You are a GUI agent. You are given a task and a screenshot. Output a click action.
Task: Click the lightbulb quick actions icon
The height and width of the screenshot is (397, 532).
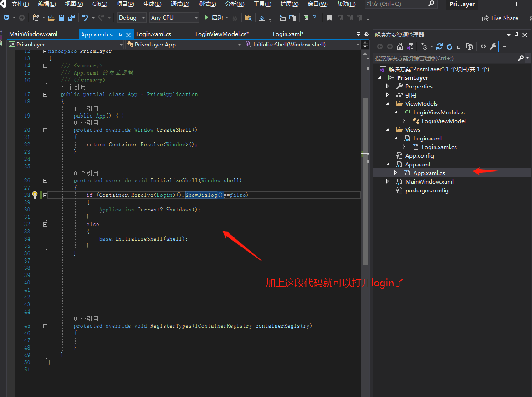35,195
